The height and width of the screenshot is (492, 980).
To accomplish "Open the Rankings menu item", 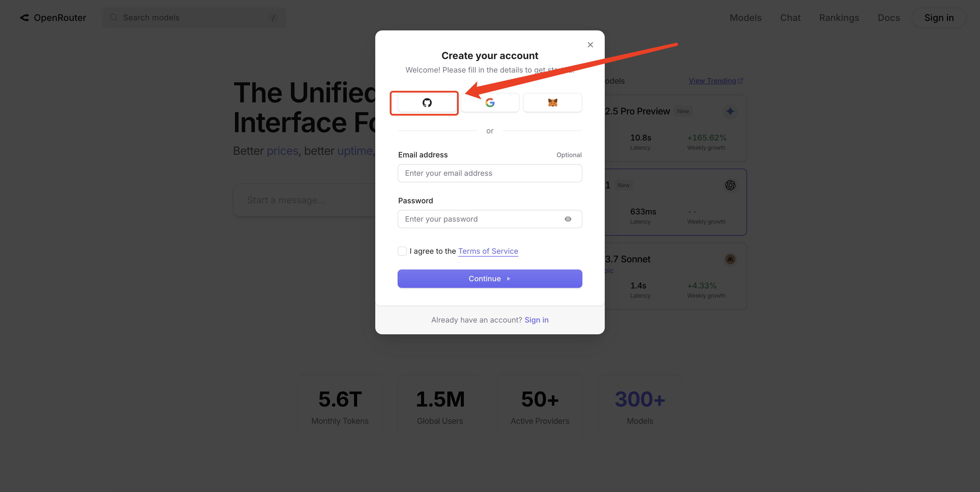I will tap(839, 18).
